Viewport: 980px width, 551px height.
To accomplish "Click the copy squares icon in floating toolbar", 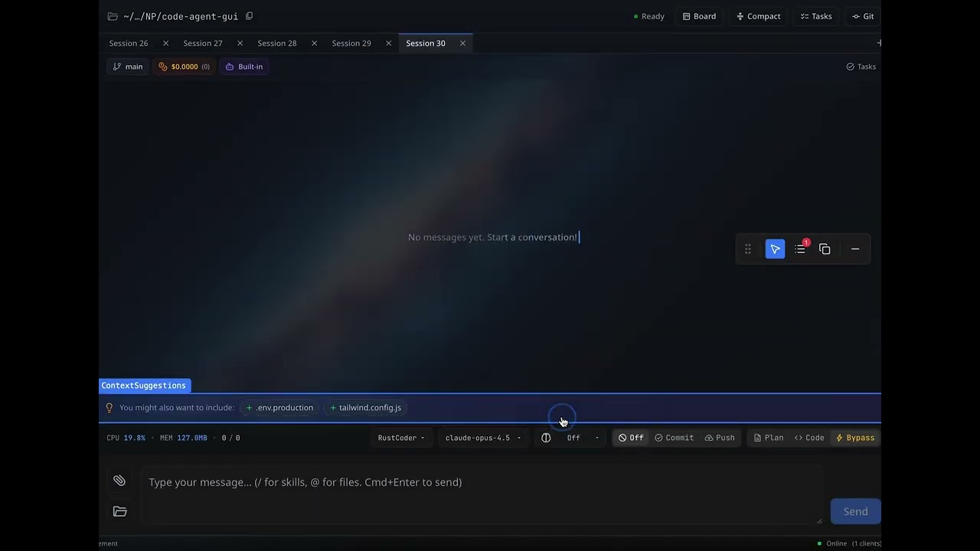I will pyautogui.click(x=825, y=249).
